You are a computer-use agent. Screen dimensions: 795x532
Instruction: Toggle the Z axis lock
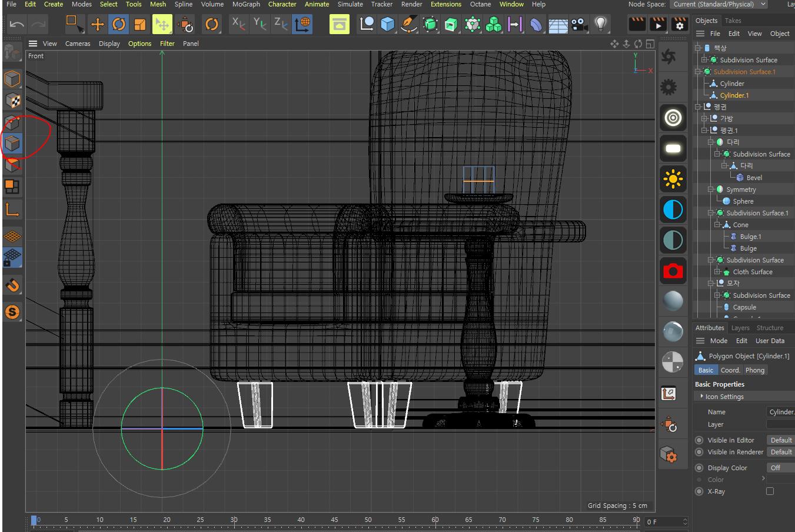coord(281,24)
